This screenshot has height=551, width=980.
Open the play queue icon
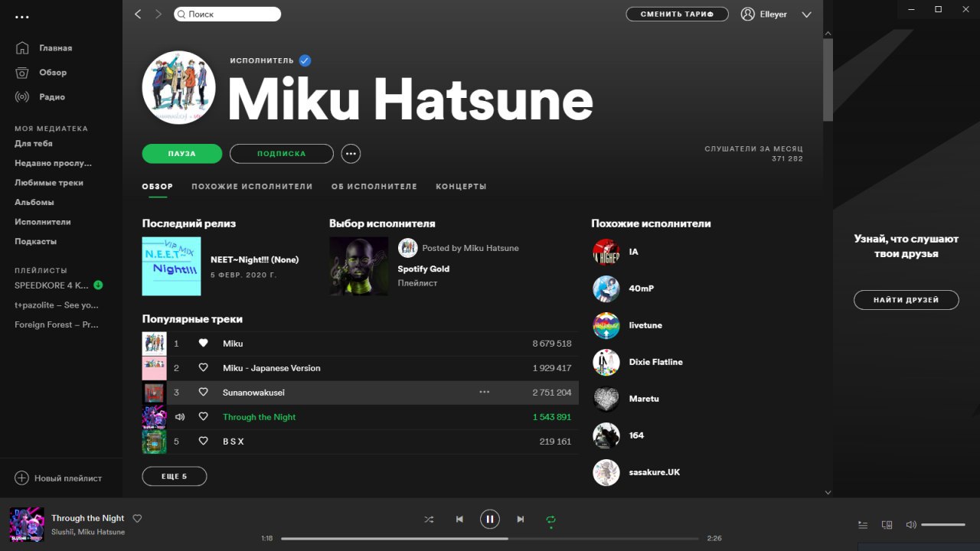pos(863,525)
